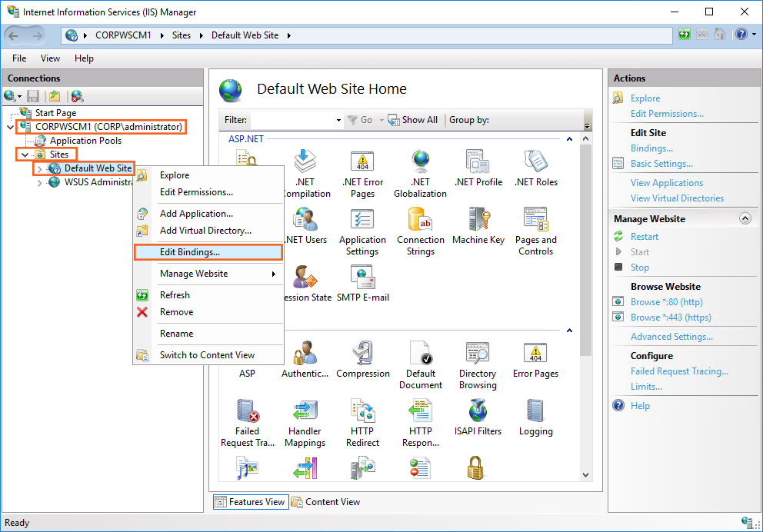Open the Compression feature icon

(x=362, y=360)
